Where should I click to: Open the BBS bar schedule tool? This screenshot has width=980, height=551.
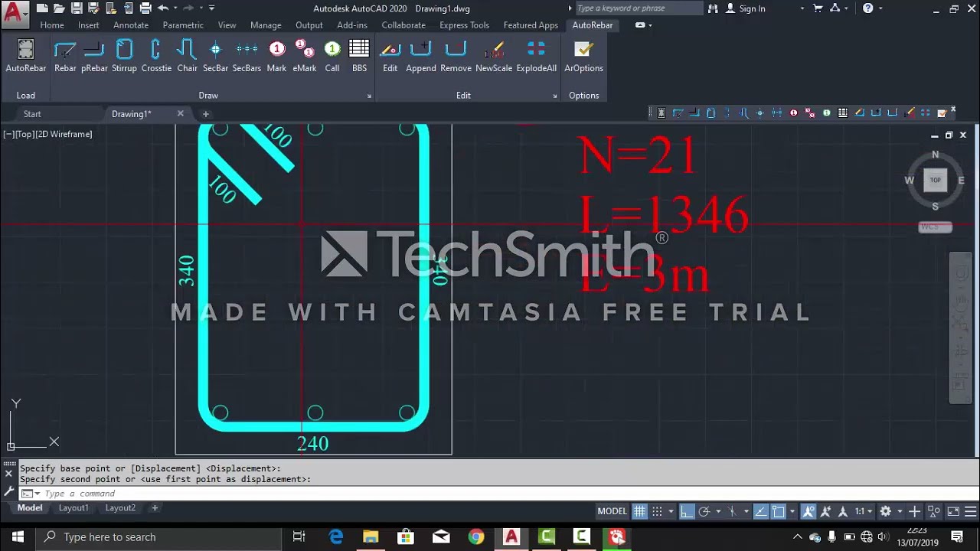[x=359, y=57]
